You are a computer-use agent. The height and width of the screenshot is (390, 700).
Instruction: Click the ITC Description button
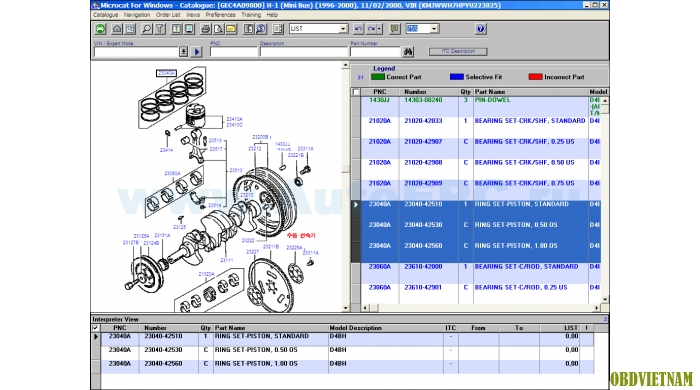458,51
